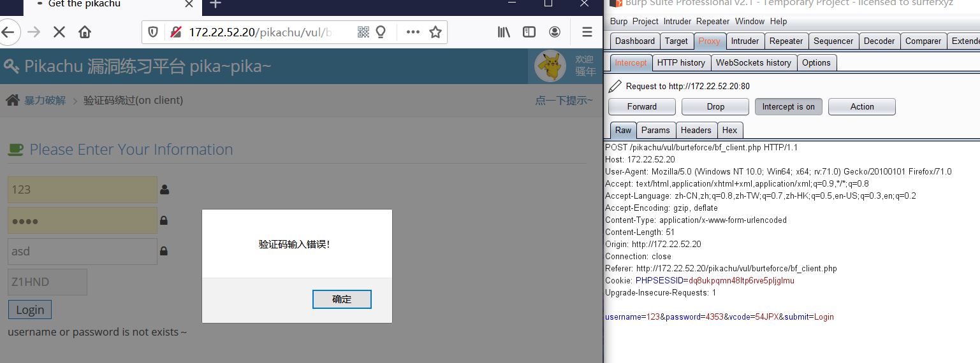Image resolution: width=980 pixels, height=363 pixels.
Task: Switch to Intruder tool tab
Action: 745,41
